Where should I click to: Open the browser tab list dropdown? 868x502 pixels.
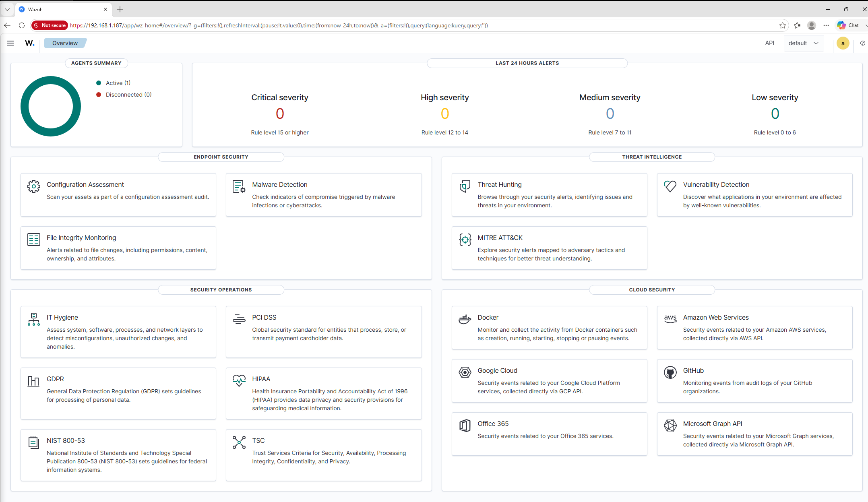click(x=7, y=9)
